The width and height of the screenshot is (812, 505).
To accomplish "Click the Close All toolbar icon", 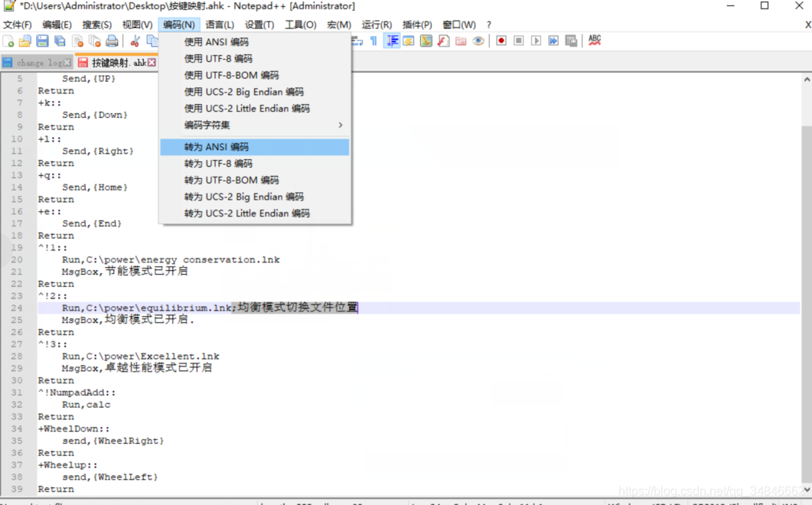I will [95, 41].
